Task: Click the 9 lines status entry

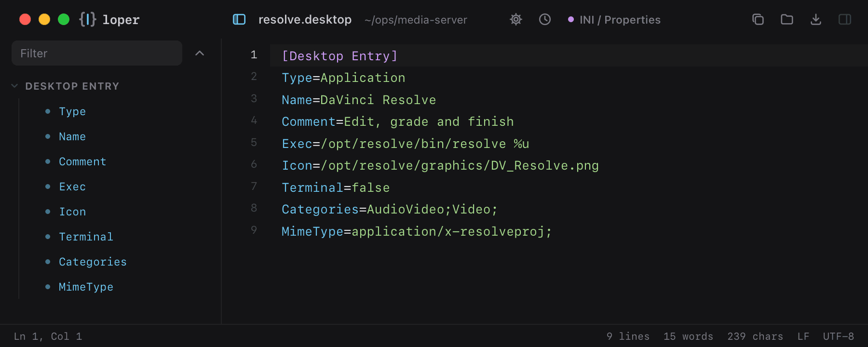Action: (x=628, y=336)
